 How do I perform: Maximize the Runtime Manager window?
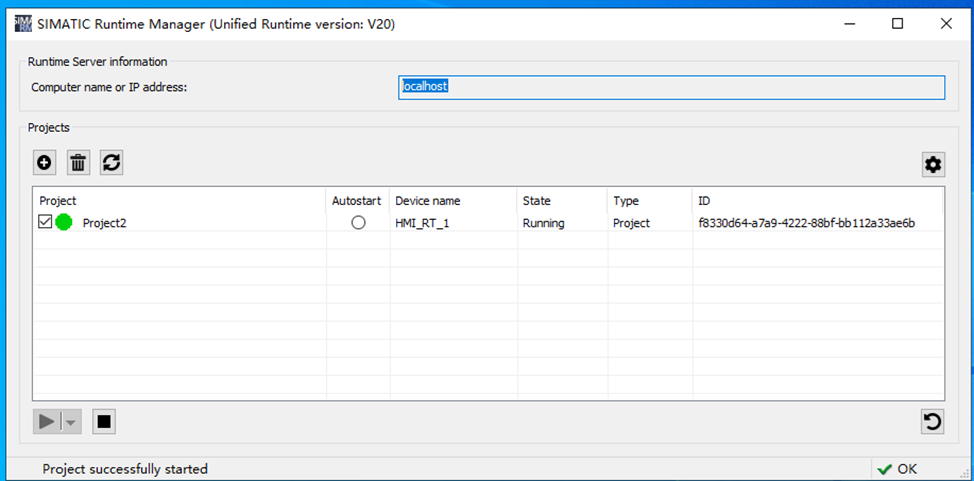tap(897, 24)
